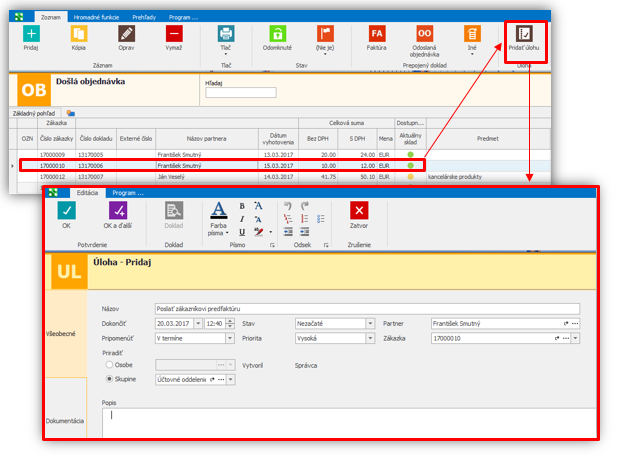Screen dimensions: 620x458
Task: Click the Farba písma font color icon
Action: click(x=219, y=210)
